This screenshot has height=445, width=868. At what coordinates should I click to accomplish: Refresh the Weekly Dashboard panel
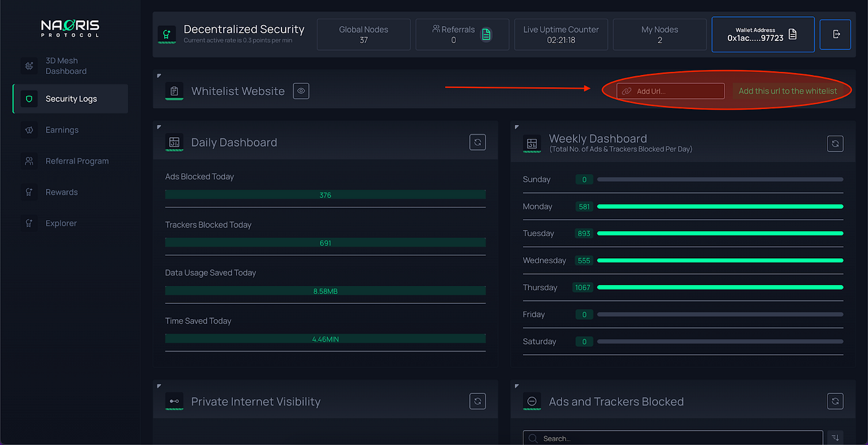(835, 144)
